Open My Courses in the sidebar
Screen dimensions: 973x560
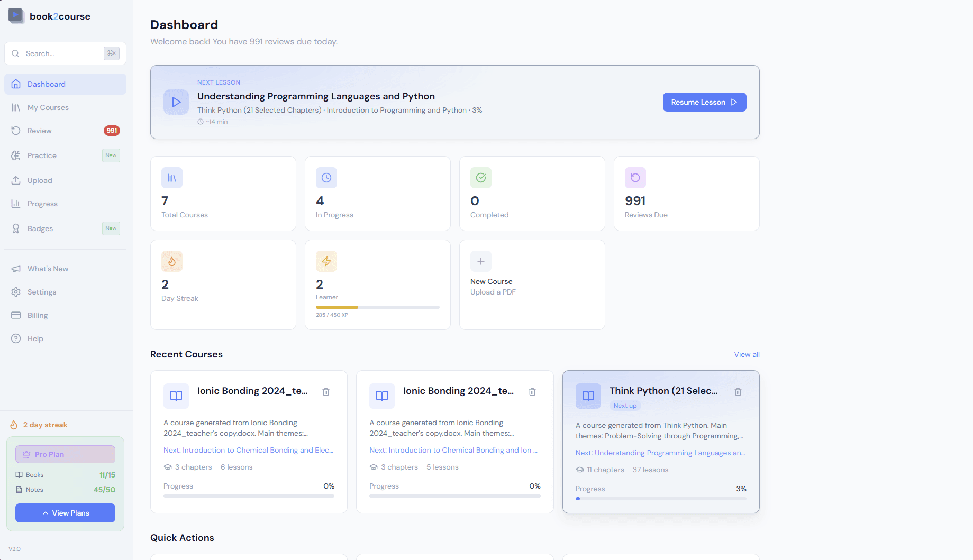(x=48, y=107)
